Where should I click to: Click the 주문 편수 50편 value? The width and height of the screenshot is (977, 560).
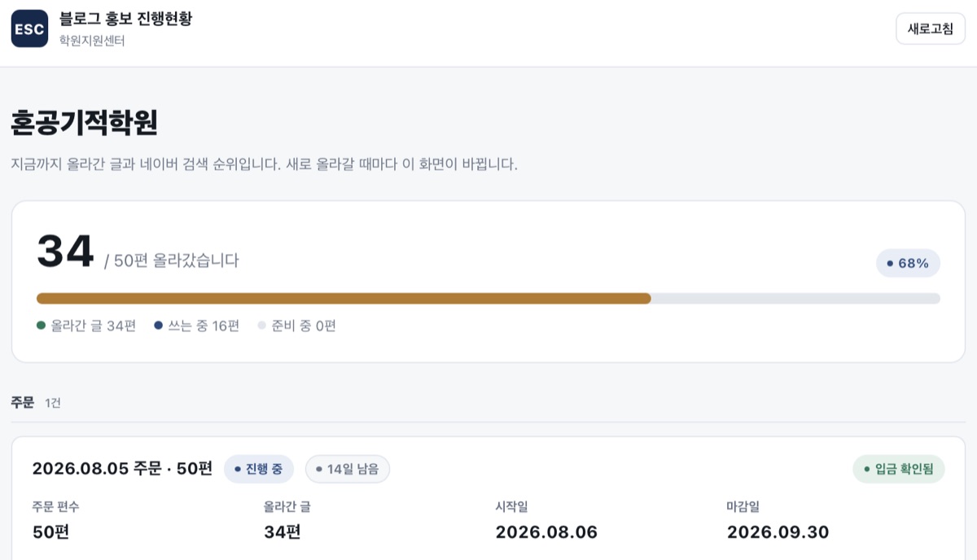point(51,532)
